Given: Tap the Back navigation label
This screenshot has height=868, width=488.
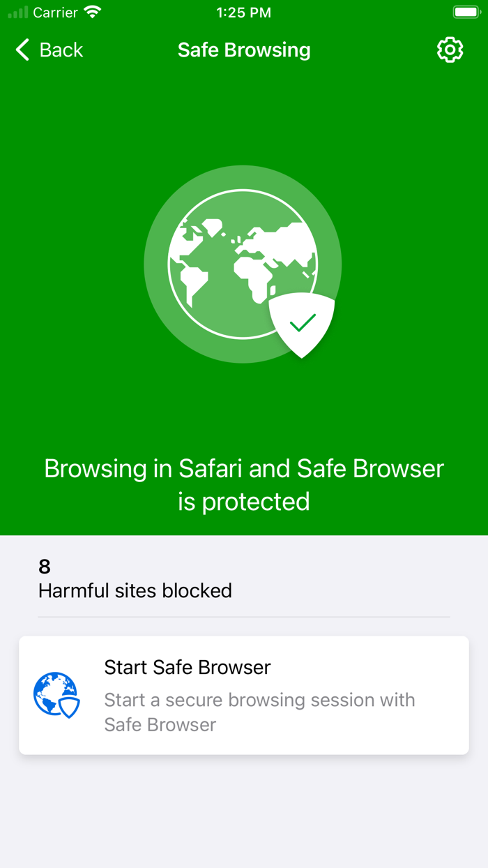Looking at the screenshot, I should tap(61, 50).
